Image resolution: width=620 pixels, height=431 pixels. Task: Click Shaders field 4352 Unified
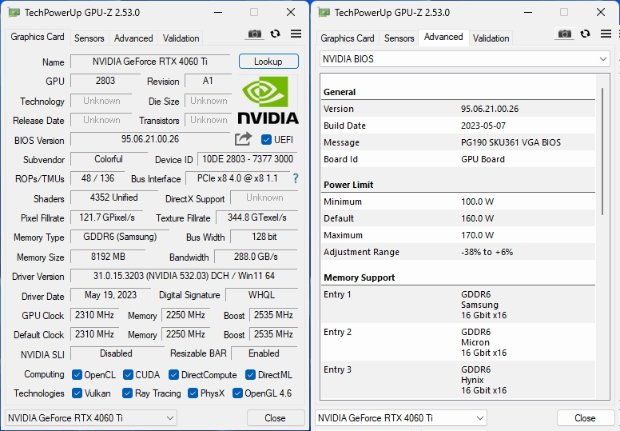point(114,198)
